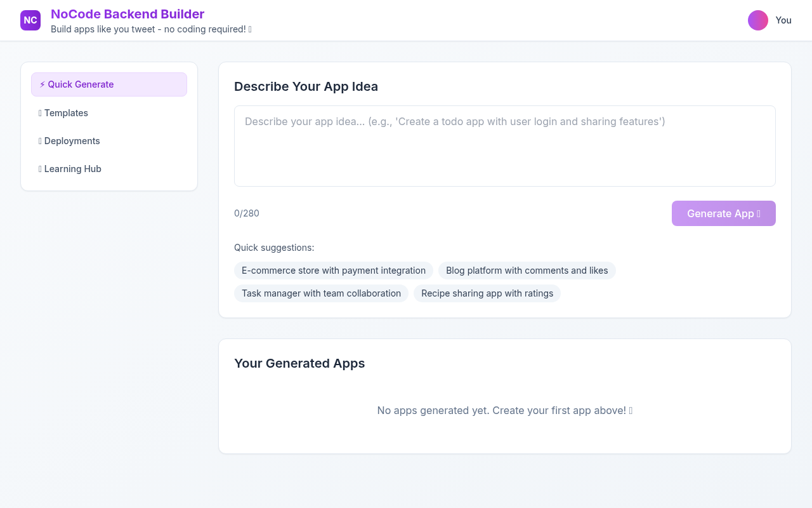This screenshot has width=812, height=508.
Task: Click the 0/280 character counter
Action: 247,213
